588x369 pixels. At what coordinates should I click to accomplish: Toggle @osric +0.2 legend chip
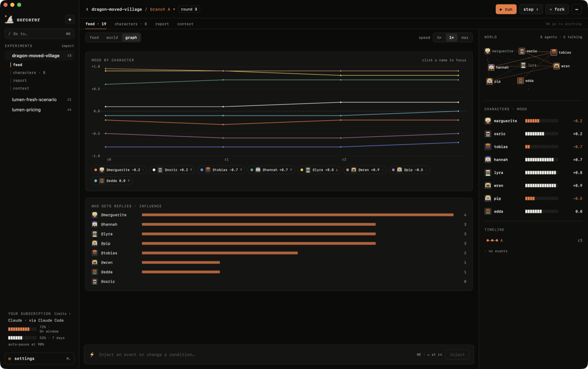click(x=172, y=170)
